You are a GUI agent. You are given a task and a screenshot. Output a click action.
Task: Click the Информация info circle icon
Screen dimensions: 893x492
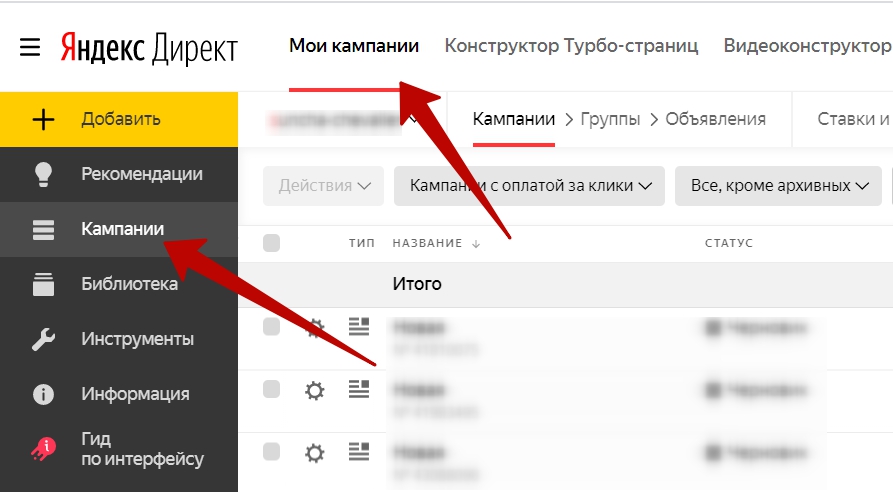tap(43, 394)
